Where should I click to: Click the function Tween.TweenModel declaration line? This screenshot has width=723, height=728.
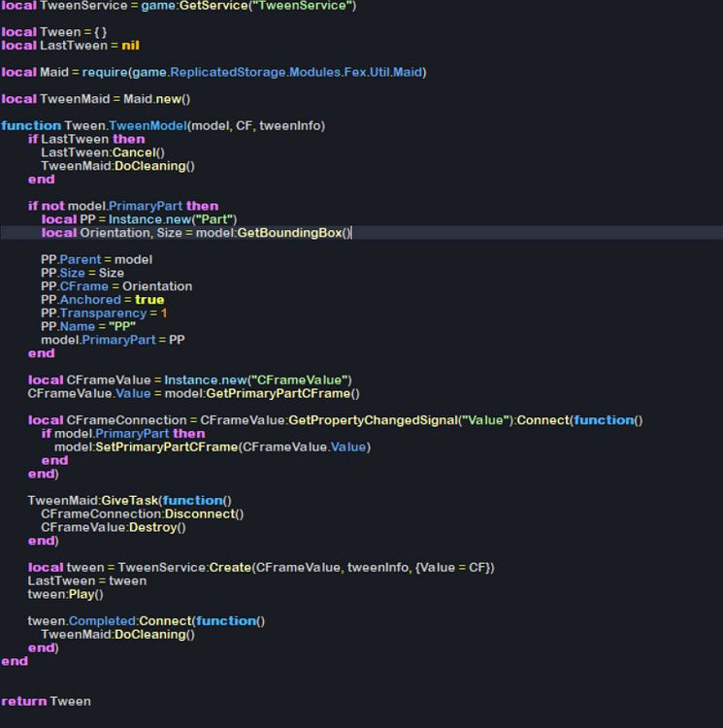point(163,126)
